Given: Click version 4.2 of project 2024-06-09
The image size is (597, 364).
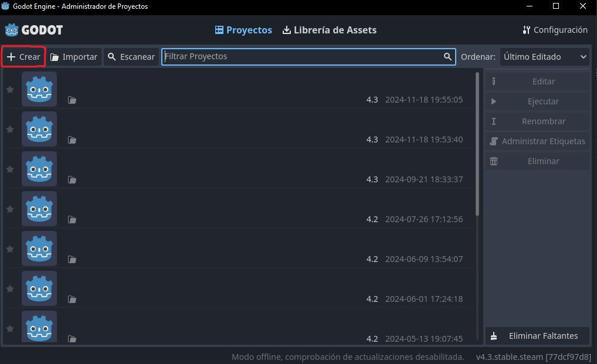Looking at the screenshot, I should tap(372, 260).
